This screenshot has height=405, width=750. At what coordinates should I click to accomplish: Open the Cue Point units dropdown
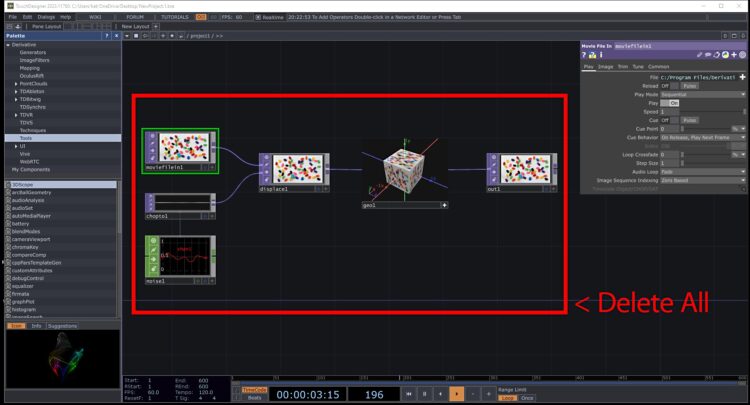tap(738, 129)
